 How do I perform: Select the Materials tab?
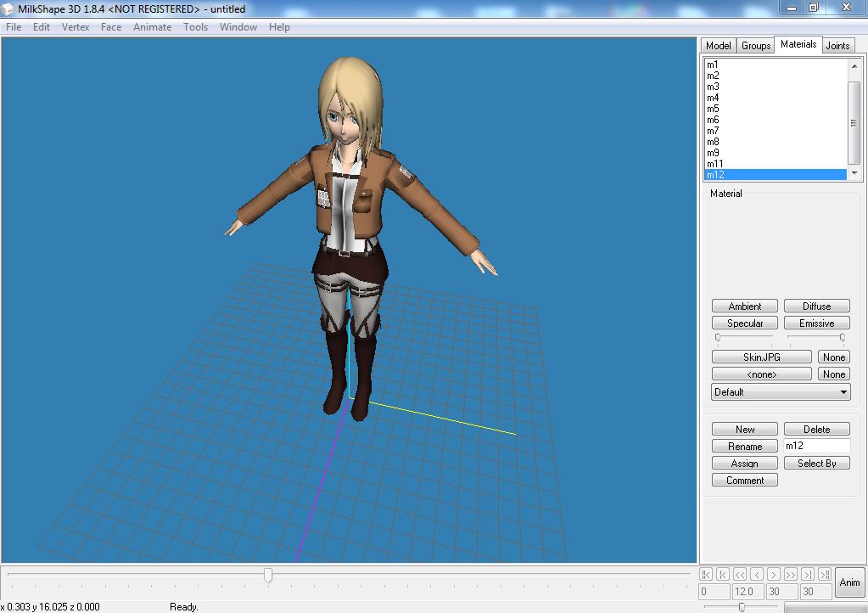click(798, 44)
